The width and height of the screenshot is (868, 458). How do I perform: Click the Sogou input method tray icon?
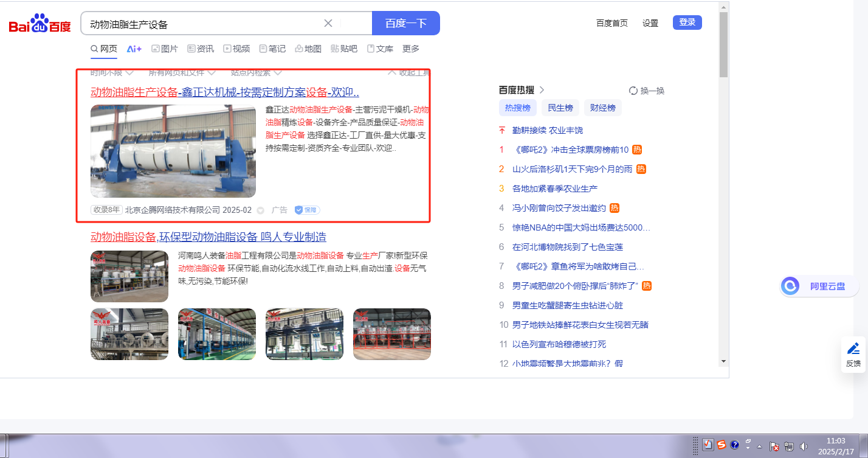(722, 445)
